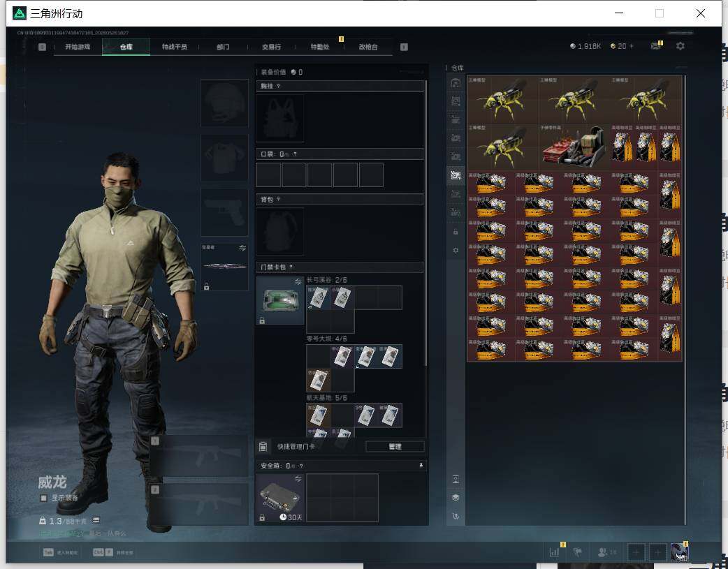The height and width of the screenshot is (569, 728).
Task: Go to the 交易行 tab
Action: (x=271, y=47)
